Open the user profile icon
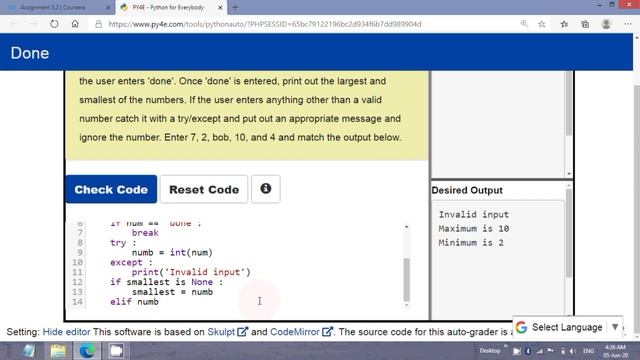Viewport: 640px width, 360px height. (606, 24)
